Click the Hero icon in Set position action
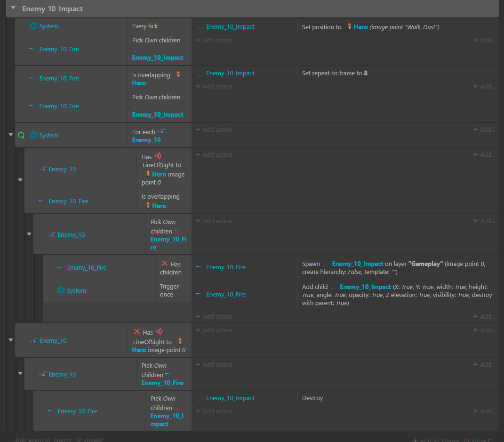 (x=349, y=27)
